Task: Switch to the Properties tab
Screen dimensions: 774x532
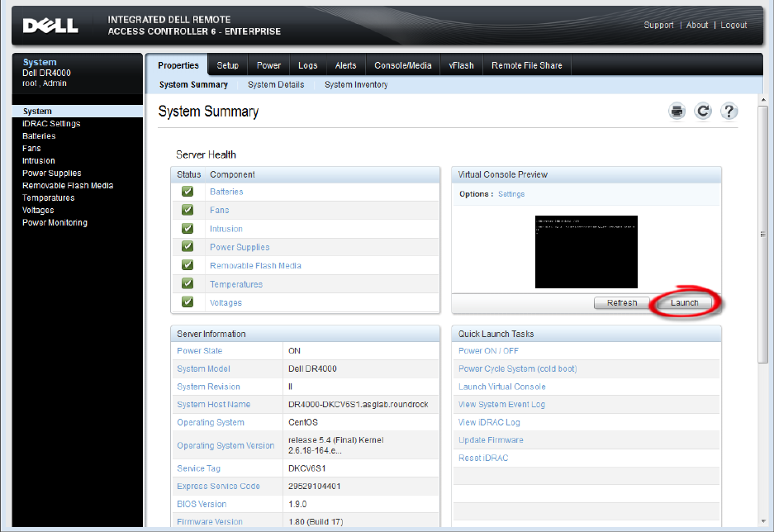Action: [178, 65]
